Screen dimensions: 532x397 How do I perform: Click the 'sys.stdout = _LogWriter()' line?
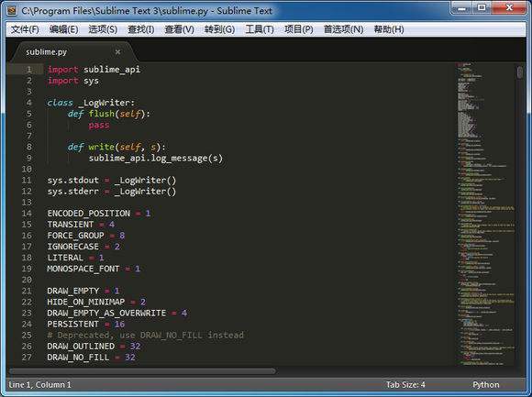click(x=112, y=180)
